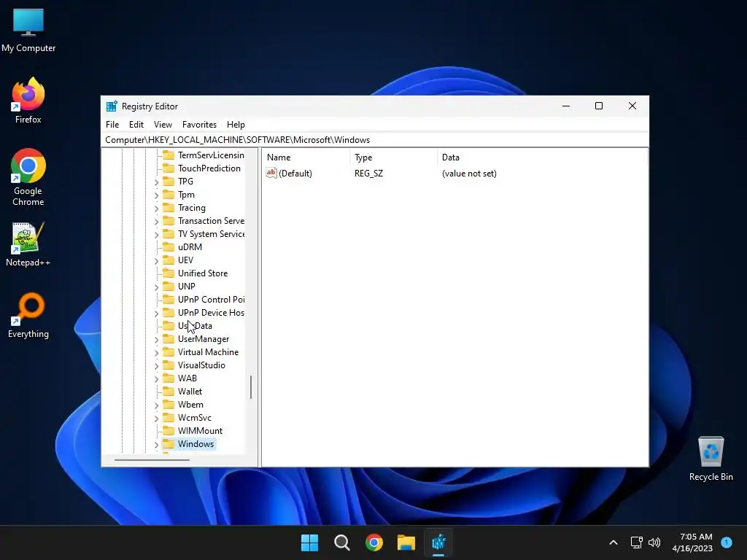The height and width of the screenshot is (560, 747).
Task: Expand the WcmSvc registry key
Action: click(x=156, y=418)
